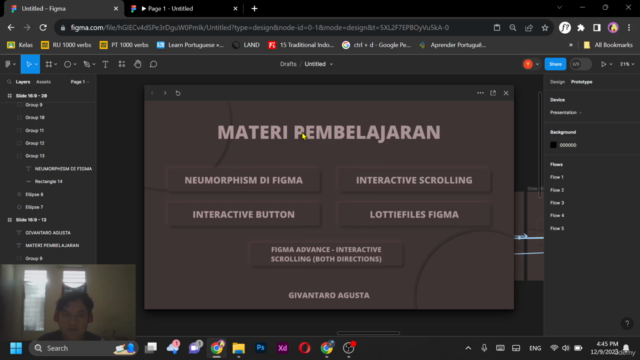Select the GIVANTARO AGUSTA text layer

click(48, 233)
